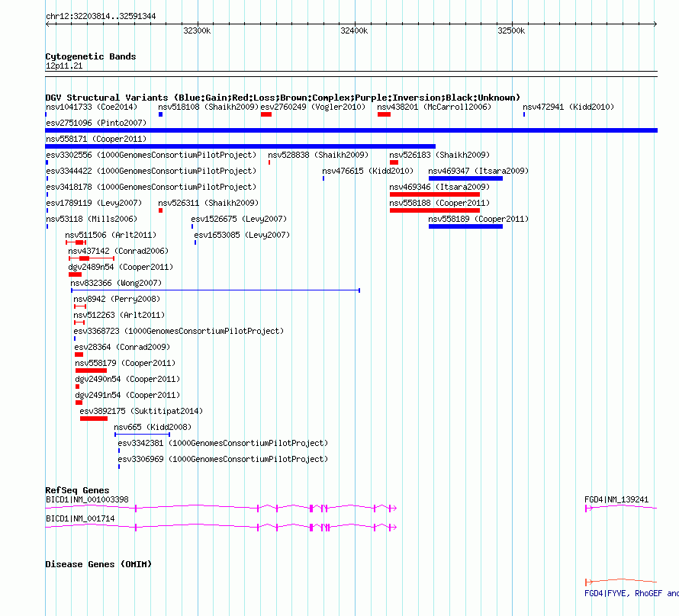Click the 32300k ruler tick label
The width and height of the screenshot is (679, 616).
197,30
